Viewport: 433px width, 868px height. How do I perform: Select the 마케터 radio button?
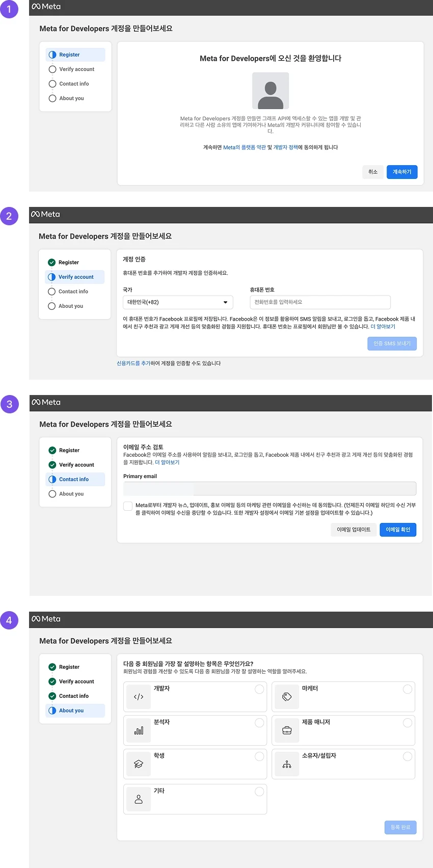pyautogui.click(x=408, y=689)
